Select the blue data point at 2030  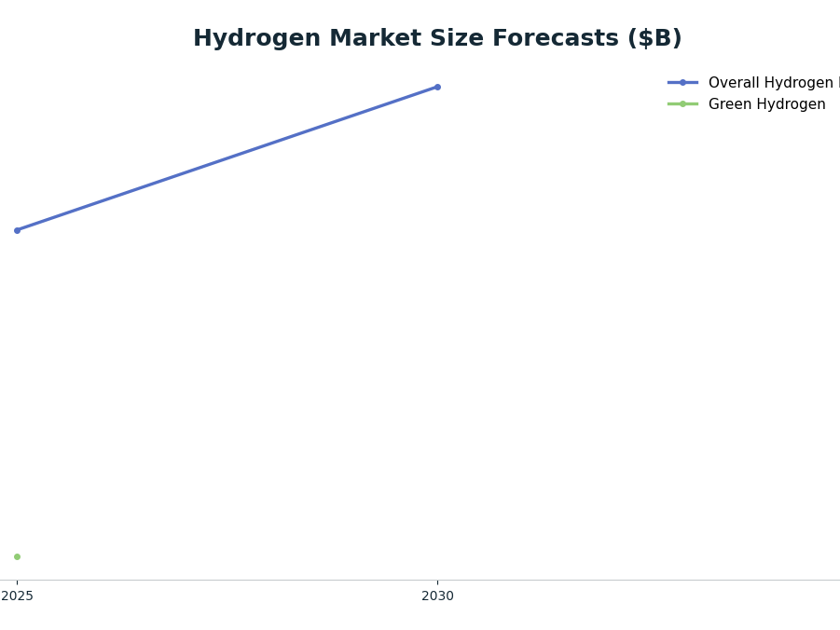(x=437, y=87)
